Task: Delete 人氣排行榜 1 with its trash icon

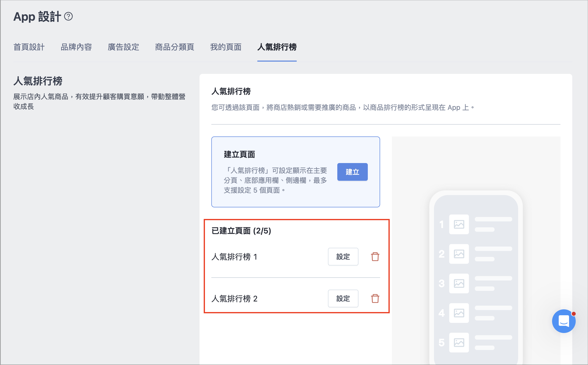Action: point(375,257)
